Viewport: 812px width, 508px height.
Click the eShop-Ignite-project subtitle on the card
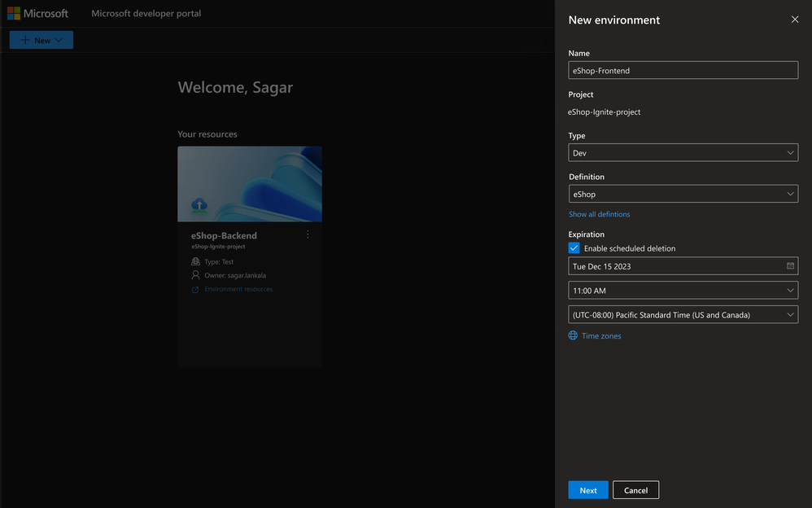[218, 247]
